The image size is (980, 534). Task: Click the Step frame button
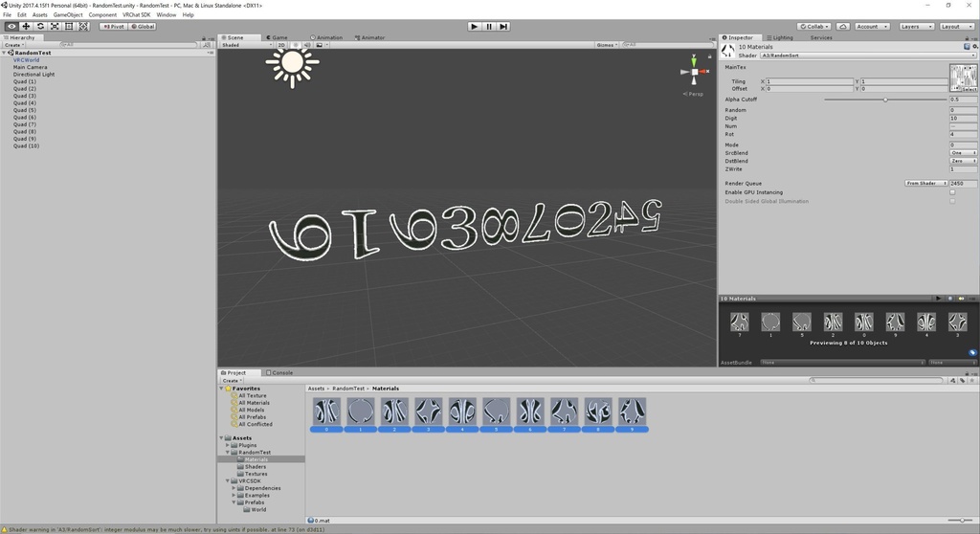tap(503, 26)
